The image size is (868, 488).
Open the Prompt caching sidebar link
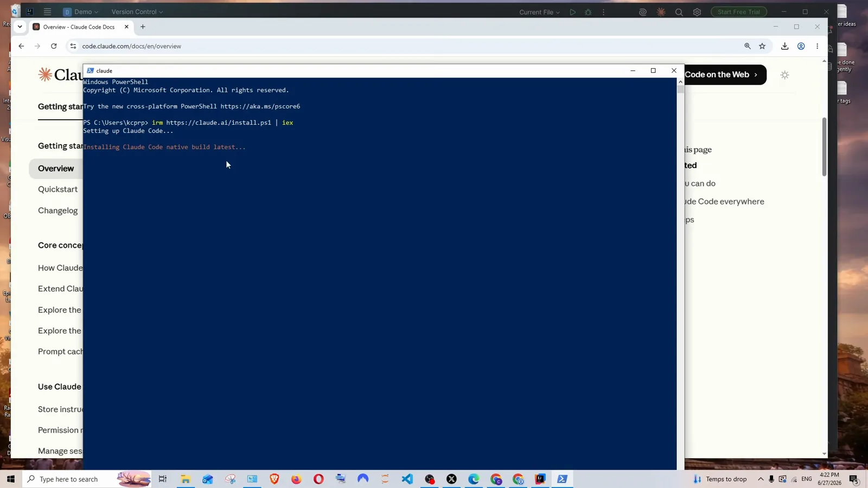(x=60, y=351)
